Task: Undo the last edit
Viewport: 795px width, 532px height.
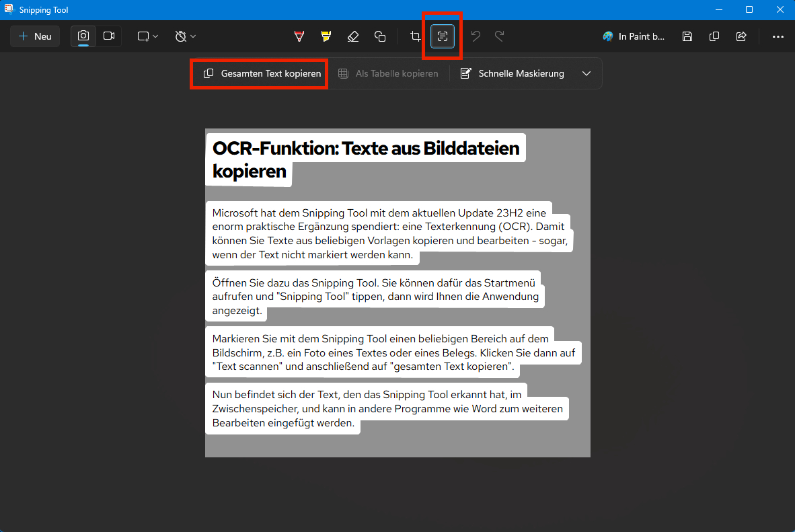Action: (x=476, y=36)
